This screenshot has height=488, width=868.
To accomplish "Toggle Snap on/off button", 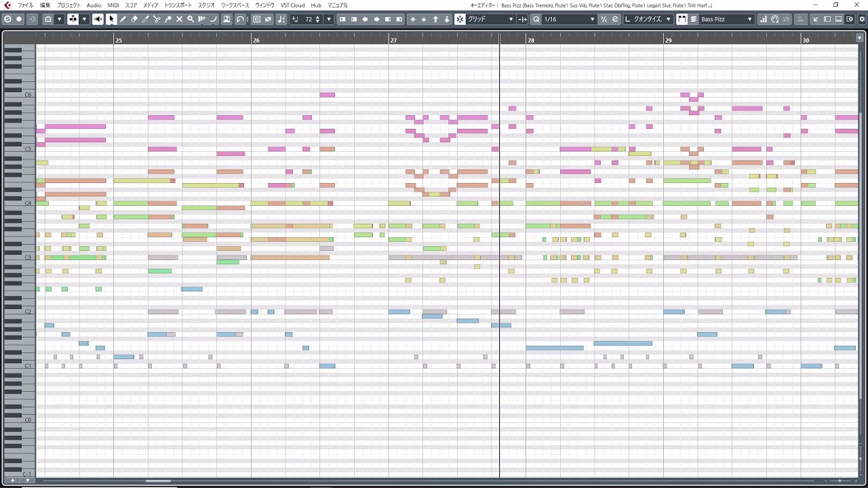I will tap(459, 19).
